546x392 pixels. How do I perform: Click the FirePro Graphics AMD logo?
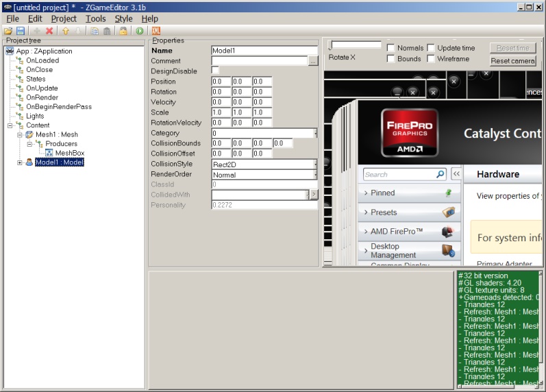(x=410, y=133)
